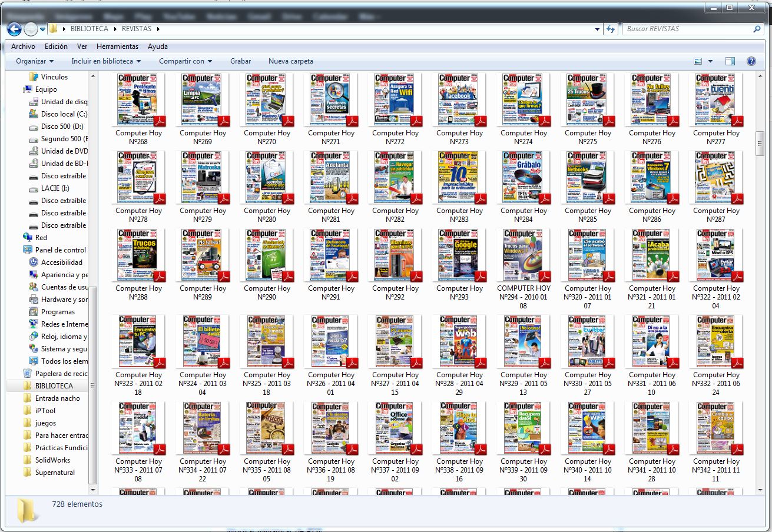Open the Ver menu
Viewport: 772px width, 532px height.
[x=82, y=46]
